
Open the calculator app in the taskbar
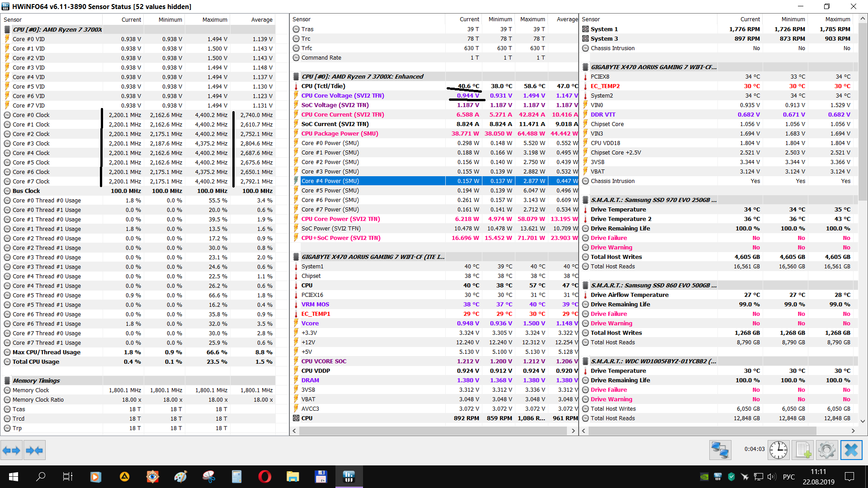236,477
